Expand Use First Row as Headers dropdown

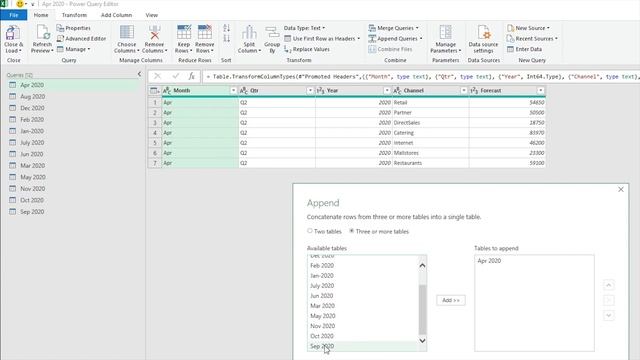coord(358,38)
